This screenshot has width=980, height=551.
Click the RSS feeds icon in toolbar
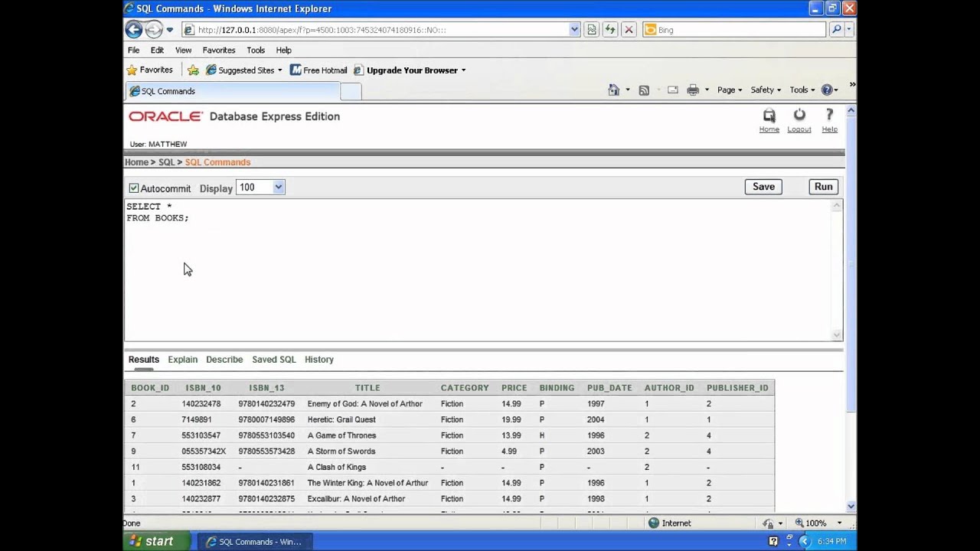tap(644, 90)
